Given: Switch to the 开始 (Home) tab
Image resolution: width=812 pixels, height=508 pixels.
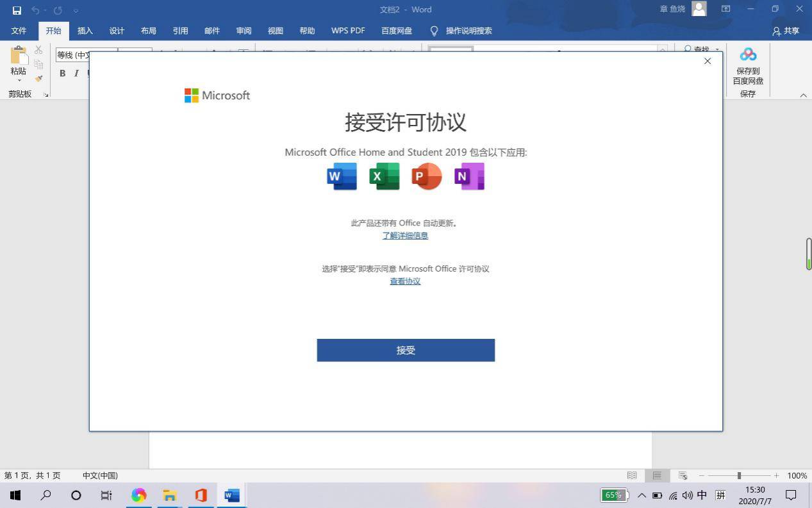Looking at the screenshot, I should [53, 31].
